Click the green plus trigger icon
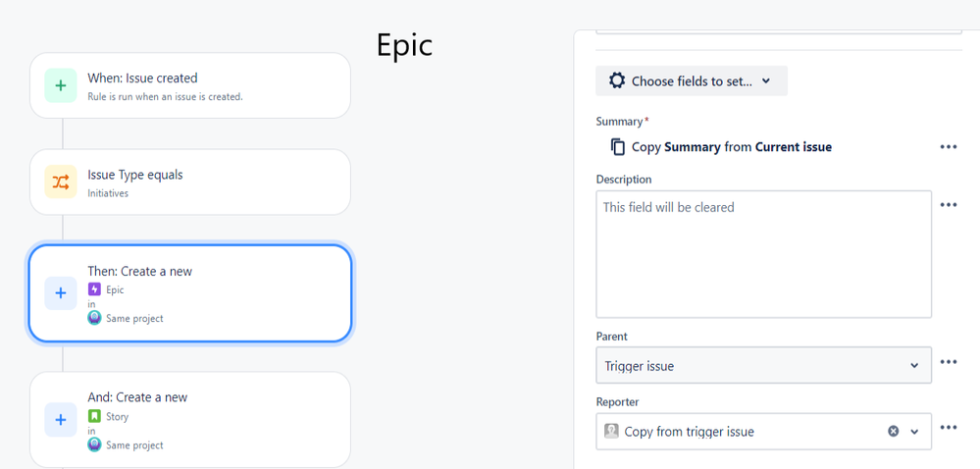Image resolution: width=980 pixels, height=469 pixels. click(61, 85)
